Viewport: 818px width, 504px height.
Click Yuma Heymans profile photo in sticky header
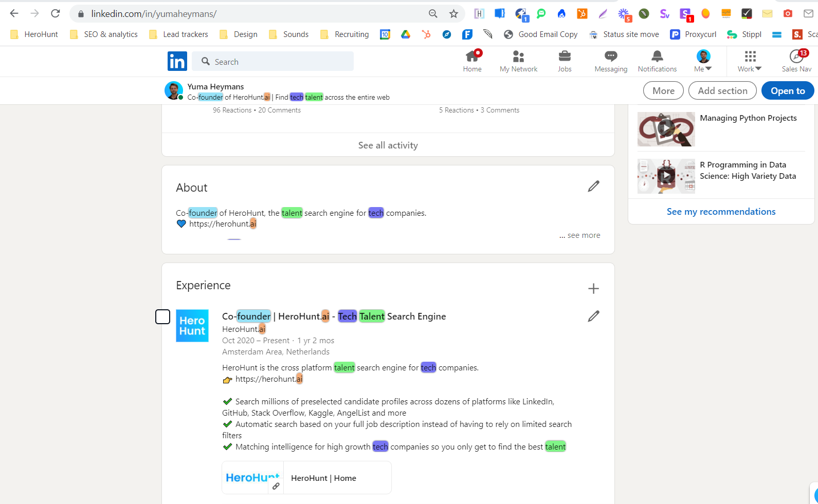pos(174,90)
